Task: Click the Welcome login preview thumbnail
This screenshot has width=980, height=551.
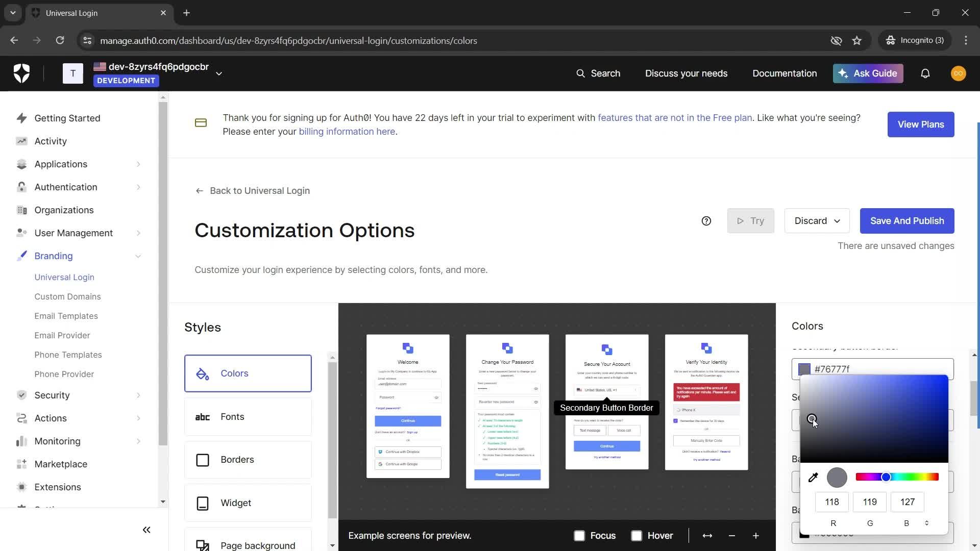Action: pos(408,406)
